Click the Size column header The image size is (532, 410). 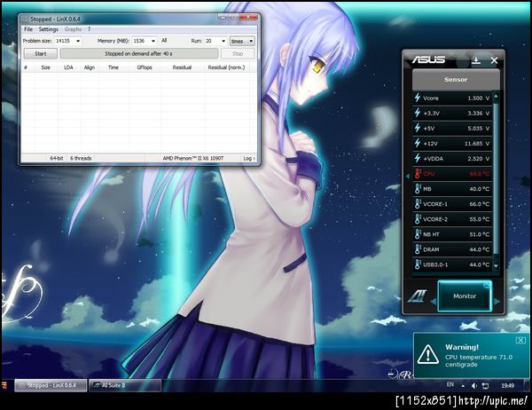coord(45,67)
